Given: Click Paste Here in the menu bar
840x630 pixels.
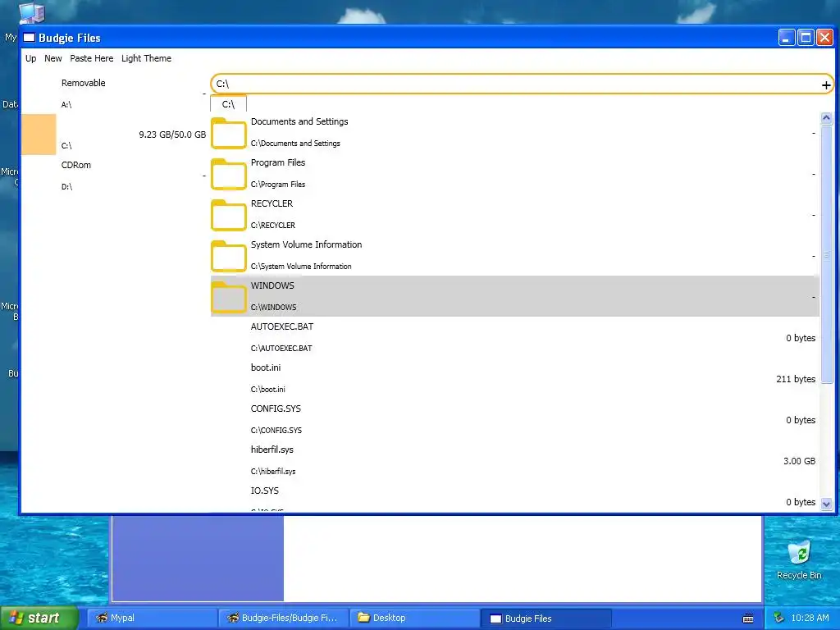Looking at the screenshot, I should tap(92, 58).
